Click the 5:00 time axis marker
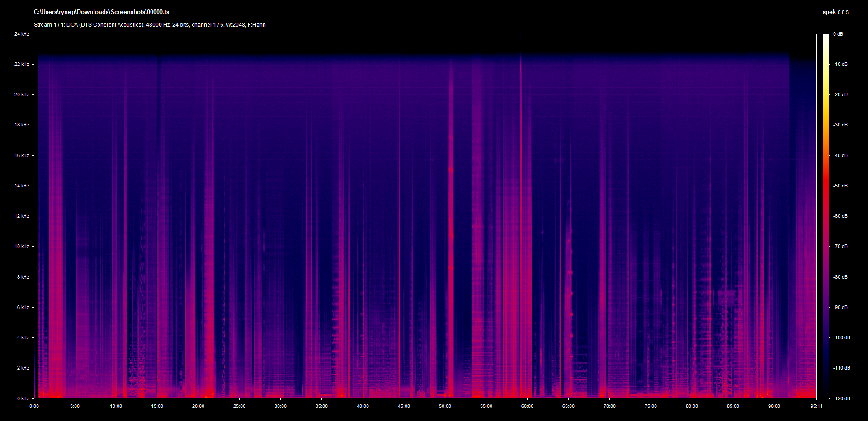 [75, 406]
